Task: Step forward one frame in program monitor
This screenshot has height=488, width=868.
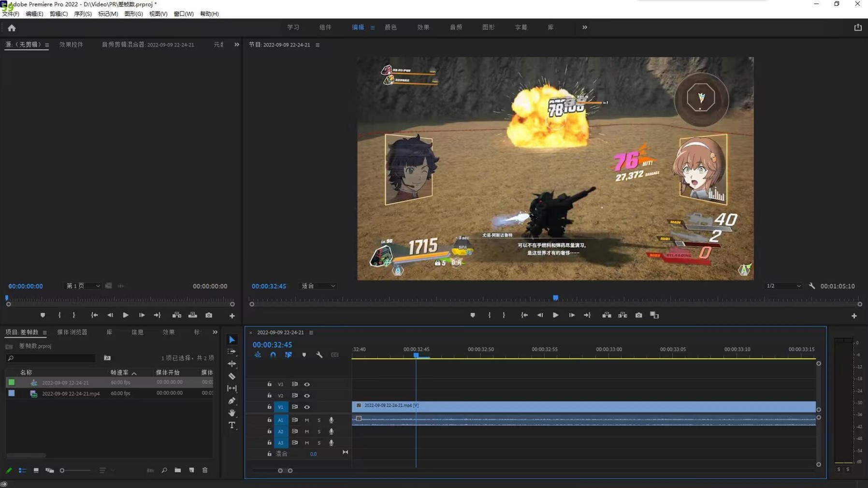Action: 572,315
